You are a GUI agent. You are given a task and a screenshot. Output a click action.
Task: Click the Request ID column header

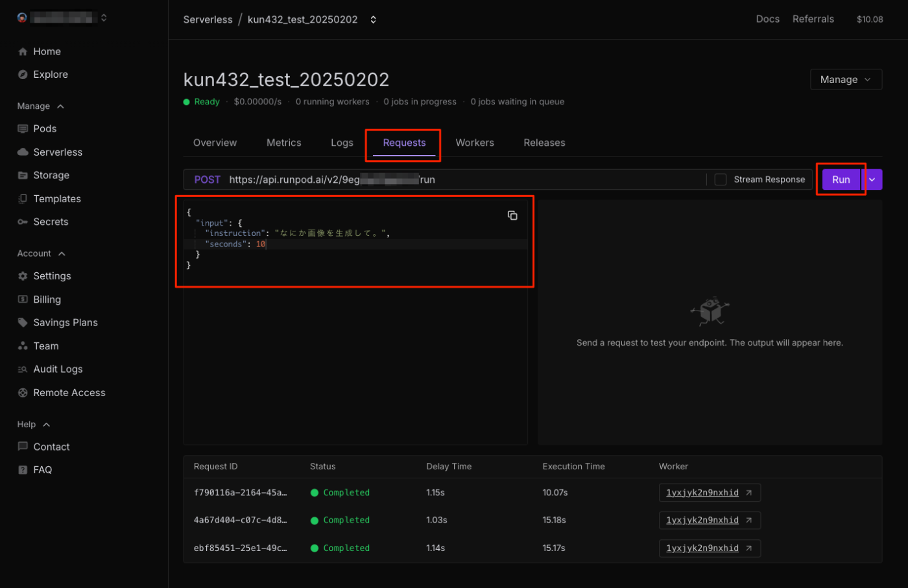coord(215,467)
